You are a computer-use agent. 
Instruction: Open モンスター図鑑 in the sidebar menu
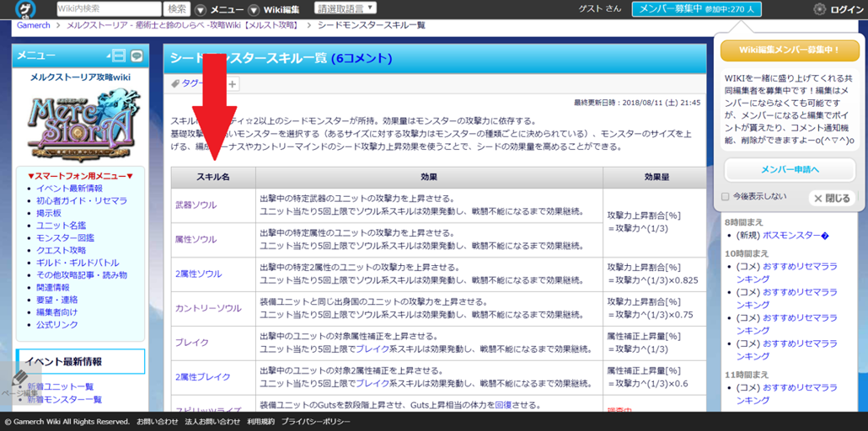click(66, 238)
